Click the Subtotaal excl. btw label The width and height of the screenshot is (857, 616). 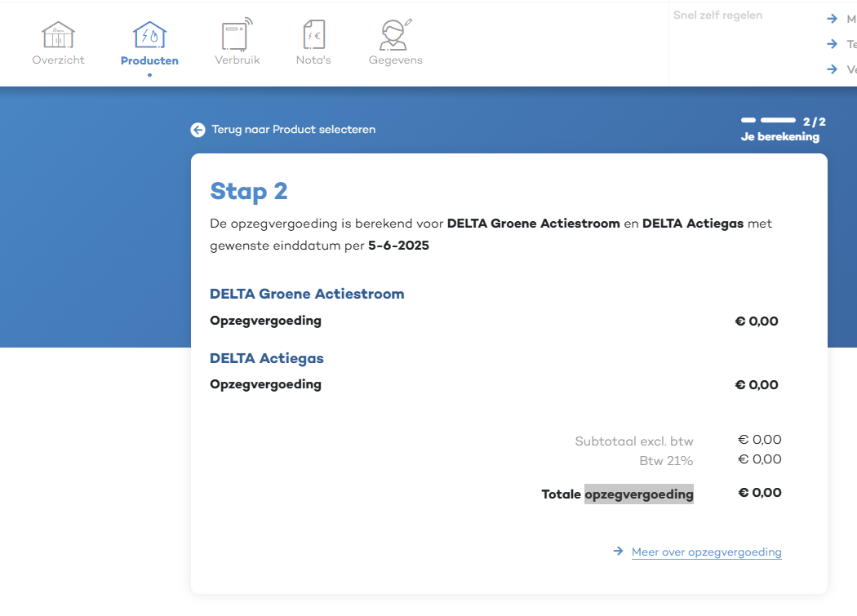click(634, 441)
